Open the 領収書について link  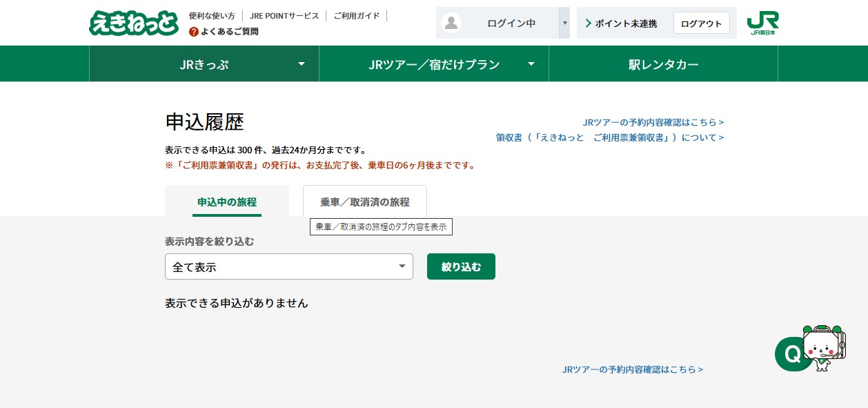(609, 137)
